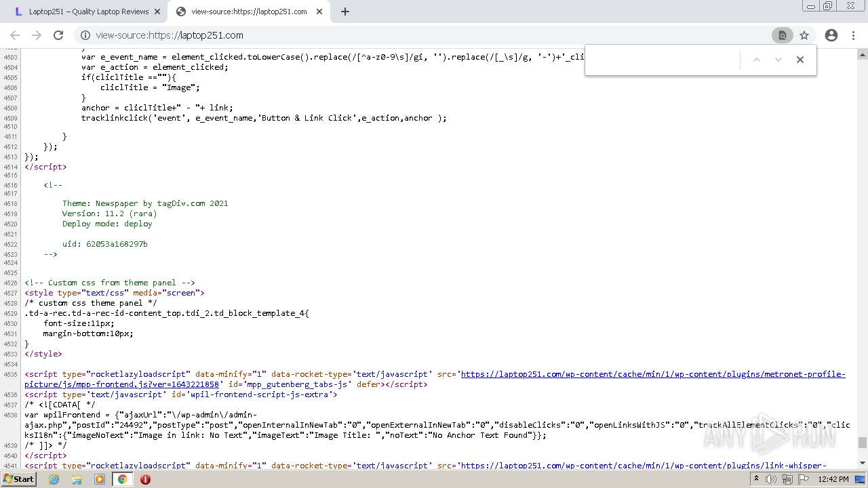Click 'var wpilFrontend' source line
Image resolution: width=868 pixels, height=488 pixels.
pyautogui.click(x=437, y=425)
